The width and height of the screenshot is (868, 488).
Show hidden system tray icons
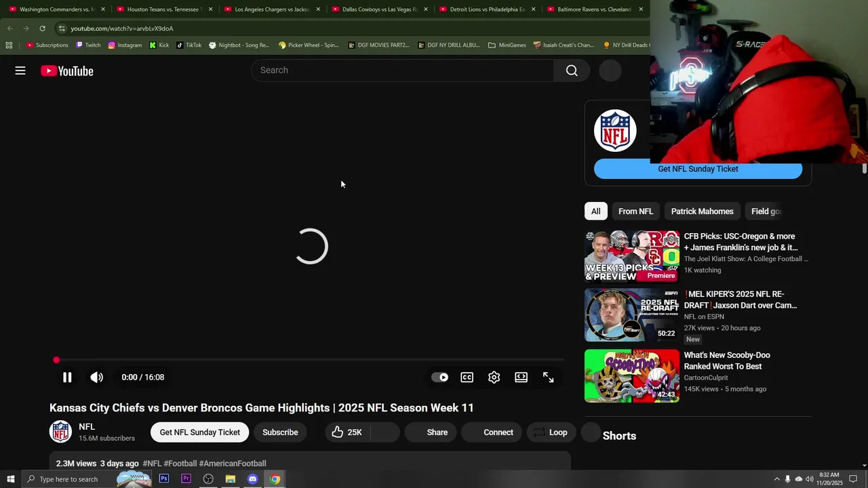click(x=777, y=479)
